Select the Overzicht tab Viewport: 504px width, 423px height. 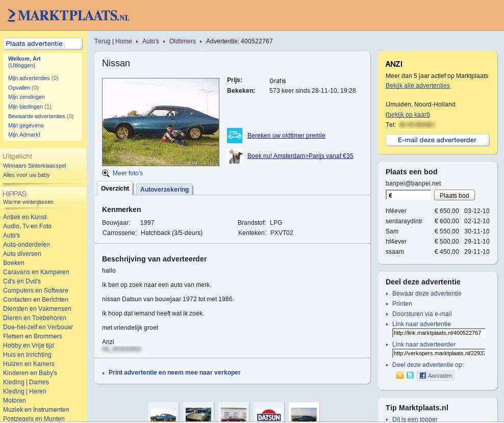[115, 188]
